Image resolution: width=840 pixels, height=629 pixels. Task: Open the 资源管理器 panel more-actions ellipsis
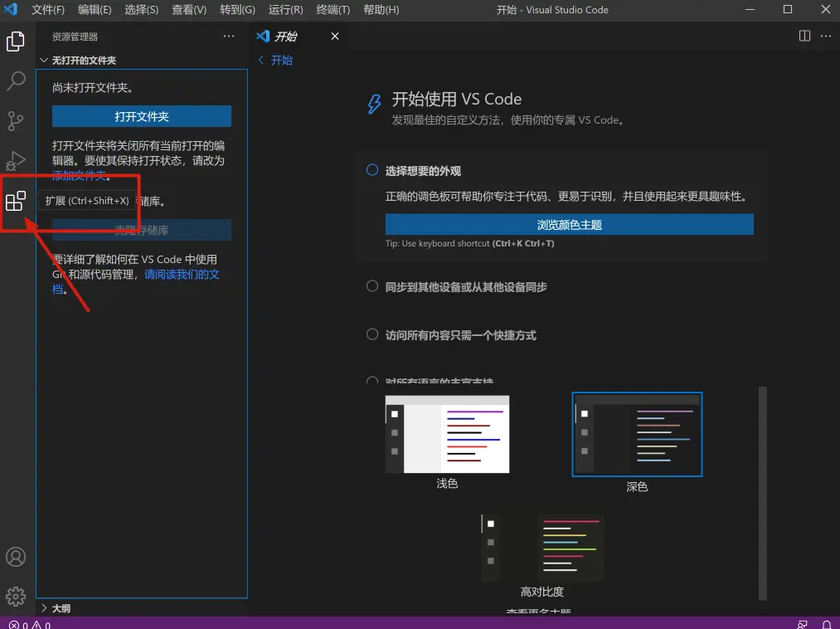[229, 37]
